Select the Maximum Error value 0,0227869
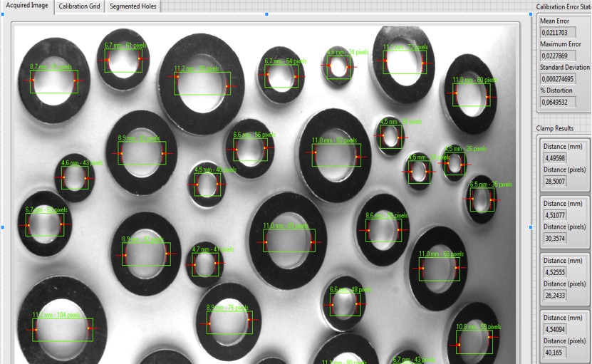 (558, 56)
